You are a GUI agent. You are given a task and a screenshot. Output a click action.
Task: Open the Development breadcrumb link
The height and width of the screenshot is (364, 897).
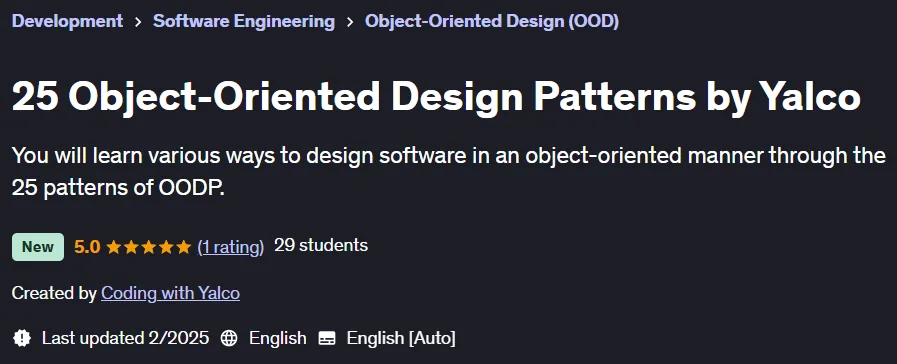click(67, 21)
